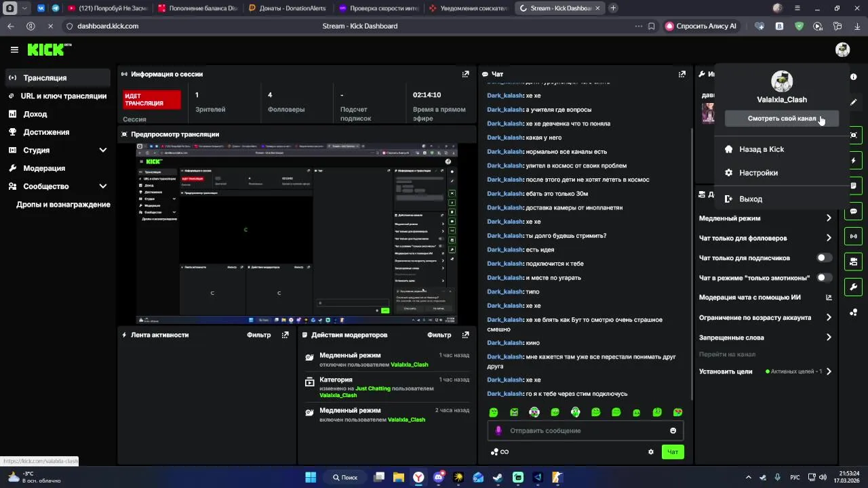Open the hamburger menu beside Kick logo

click(x=14, y=49)
